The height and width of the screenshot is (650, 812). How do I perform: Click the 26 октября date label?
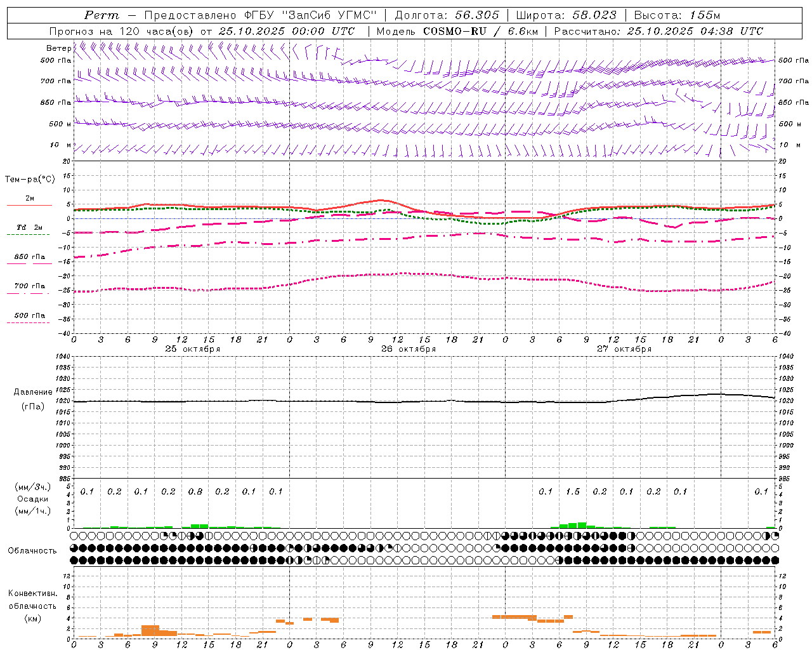point(409,349)
